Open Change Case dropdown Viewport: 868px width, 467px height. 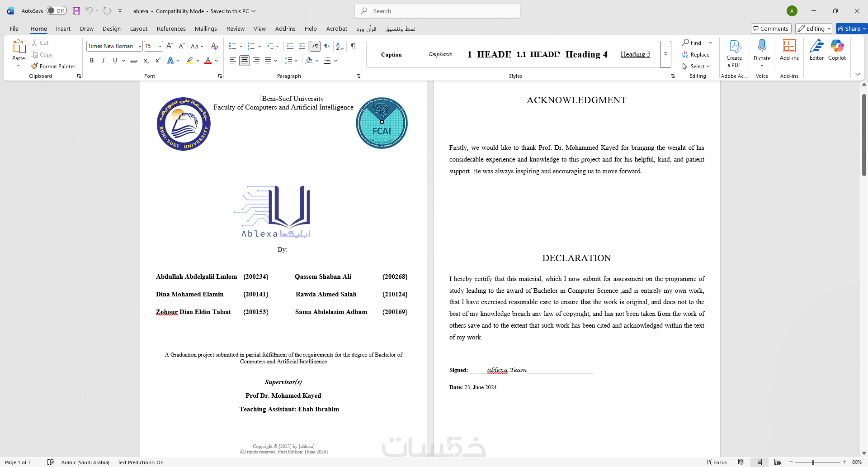click(x=197, y=46)
